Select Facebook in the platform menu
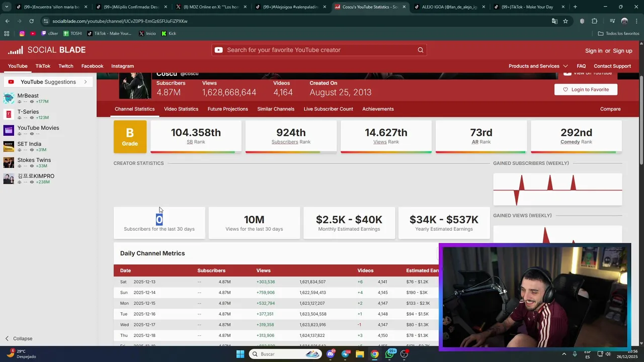Image resolution: width=644 pixels, height=362 pixels. 92,66
